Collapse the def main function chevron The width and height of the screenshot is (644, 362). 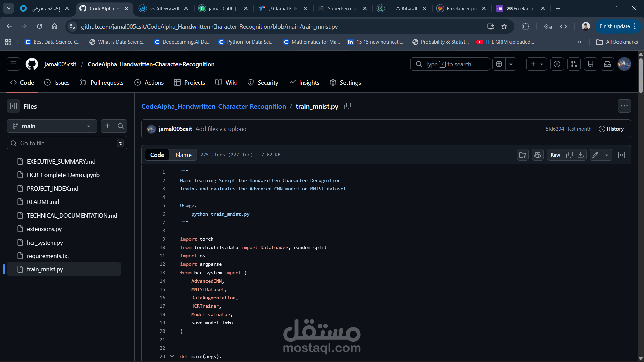pos(172,356)
